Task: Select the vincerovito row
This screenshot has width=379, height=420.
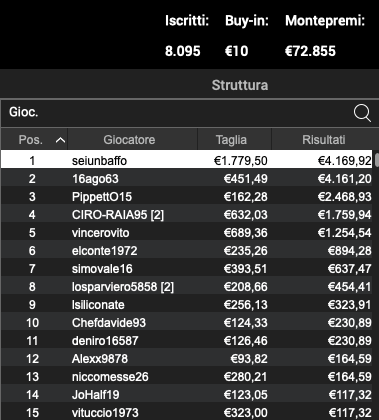Action: pyautogui.click(x=187, y=233)
